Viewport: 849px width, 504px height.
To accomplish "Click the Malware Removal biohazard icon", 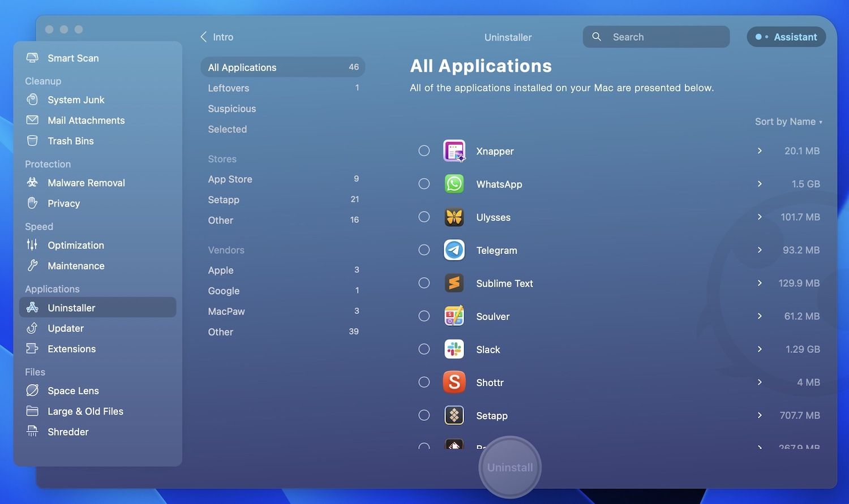I will coord(32,182).
